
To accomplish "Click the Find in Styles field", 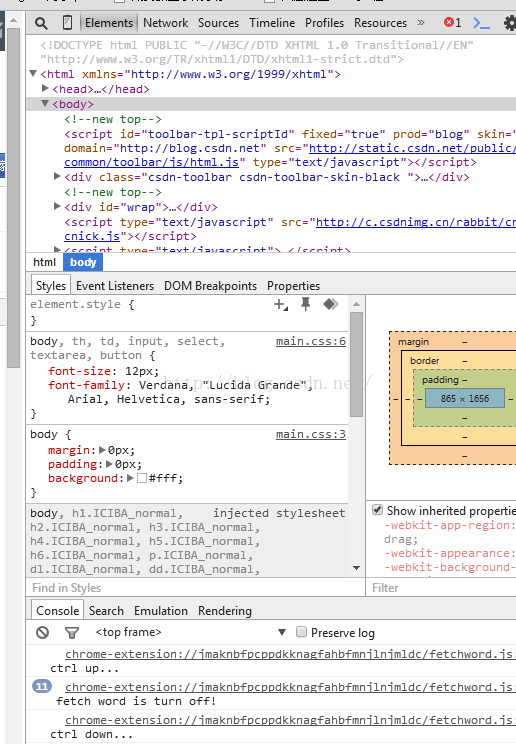I will point(196,588).
